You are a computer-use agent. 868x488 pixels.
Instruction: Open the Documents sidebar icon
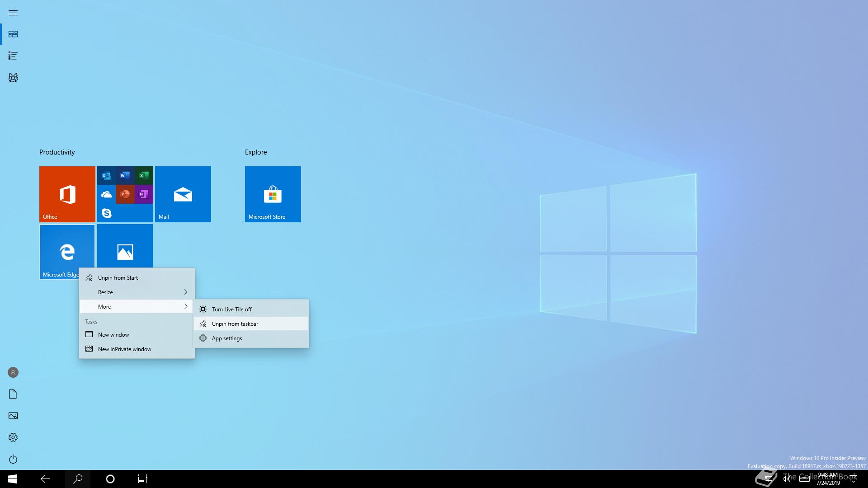pyautogui.click(x=13, y=394)
